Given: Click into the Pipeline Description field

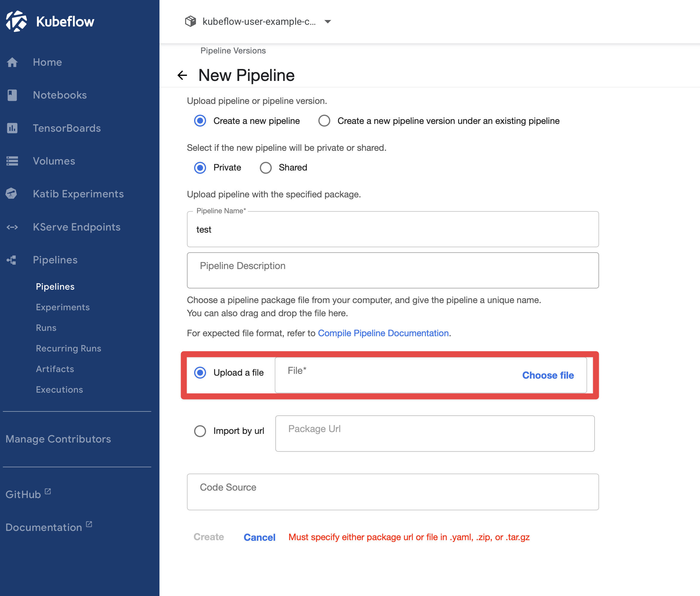Looking at the screenshot, I should (x=393, y=270).
